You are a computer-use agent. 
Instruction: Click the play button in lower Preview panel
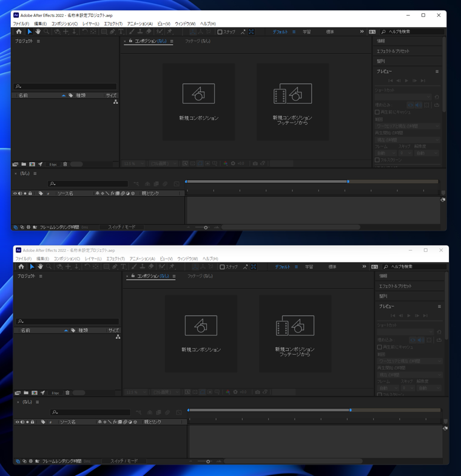(409, 316)
